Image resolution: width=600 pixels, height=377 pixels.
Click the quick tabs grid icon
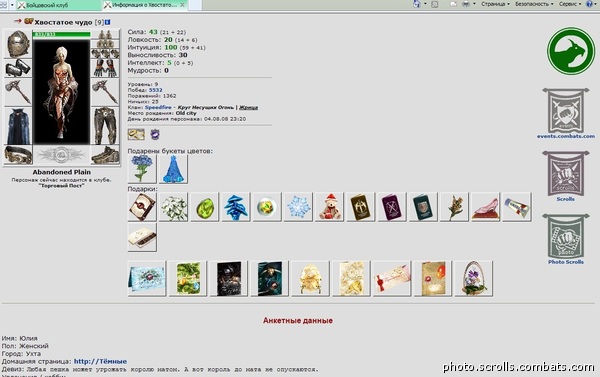pos(3,5)
